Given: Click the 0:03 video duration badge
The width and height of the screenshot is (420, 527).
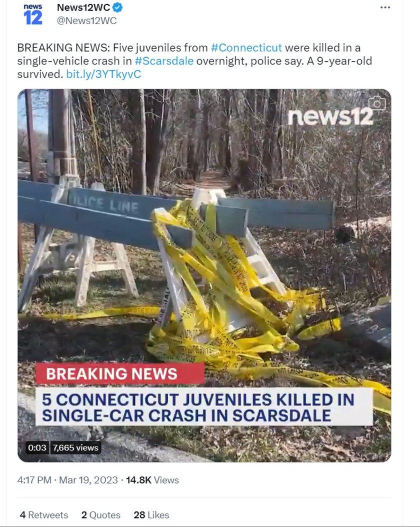Looking at the screenshot, I should [37, 447].
